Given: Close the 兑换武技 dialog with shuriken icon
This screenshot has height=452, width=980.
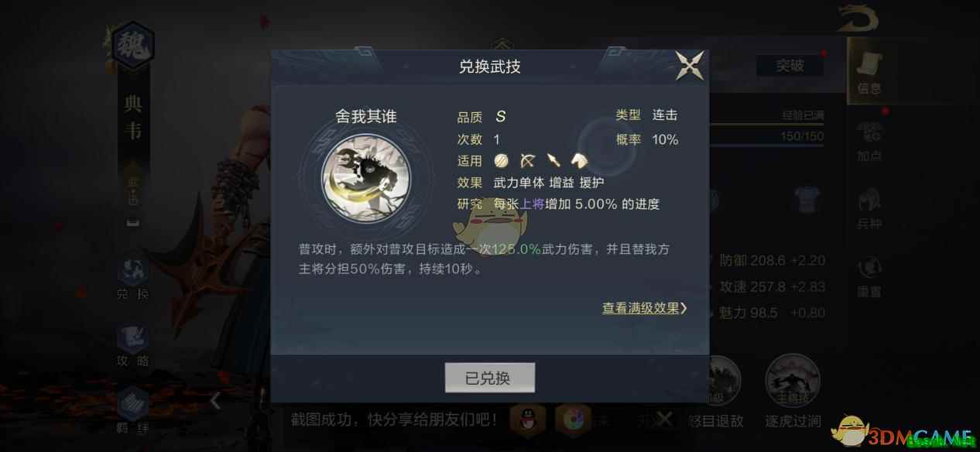Looking at the screenshot, I should pyautogui.click(x=690, y=66).
